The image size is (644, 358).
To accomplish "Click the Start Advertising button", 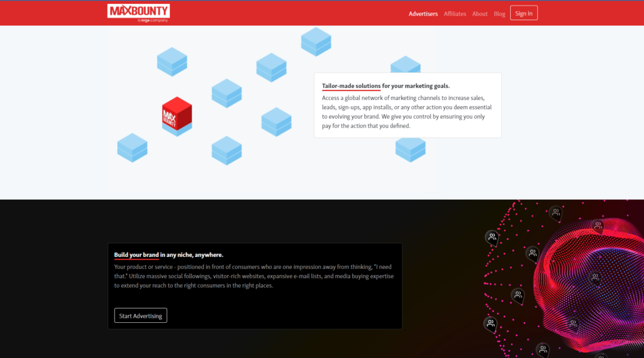I will [x=140, y=315].
